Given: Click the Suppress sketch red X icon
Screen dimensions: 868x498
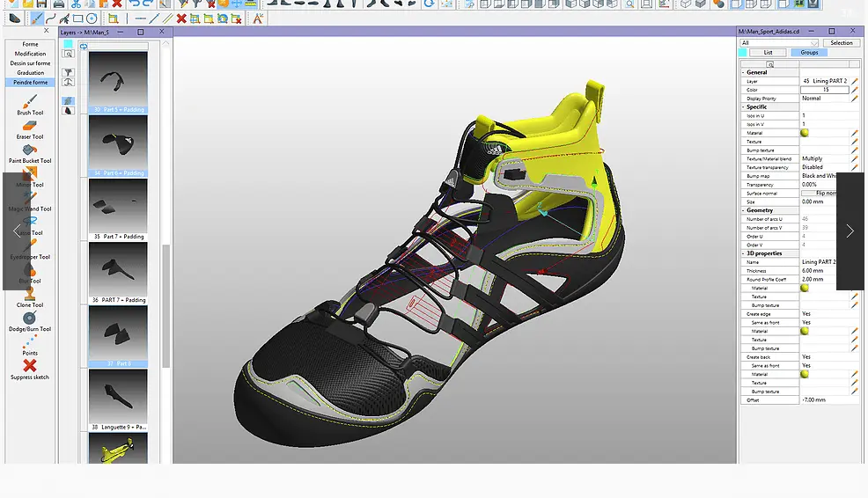Looking at the screenshot, I should tap(30, 365).
